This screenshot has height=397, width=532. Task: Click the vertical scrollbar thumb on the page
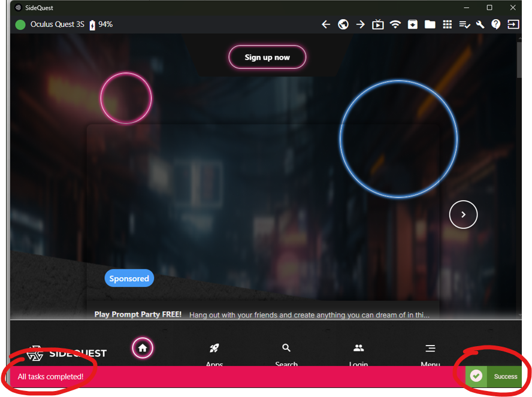(519, 60)
